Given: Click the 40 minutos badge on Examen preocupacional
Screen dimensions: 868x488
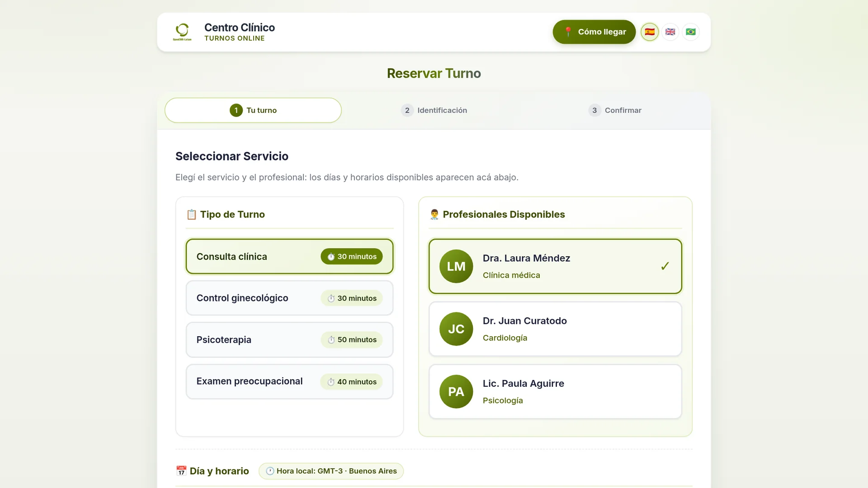Looking at the screenshot, I should pos(352,382).
